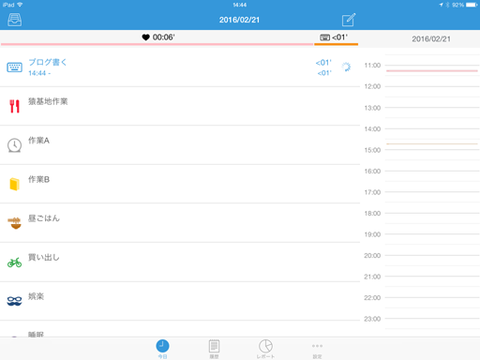This screenshot has width=480, height=360.
Task: Tap the orange progress bar under keyboard time
Action: 336,44
